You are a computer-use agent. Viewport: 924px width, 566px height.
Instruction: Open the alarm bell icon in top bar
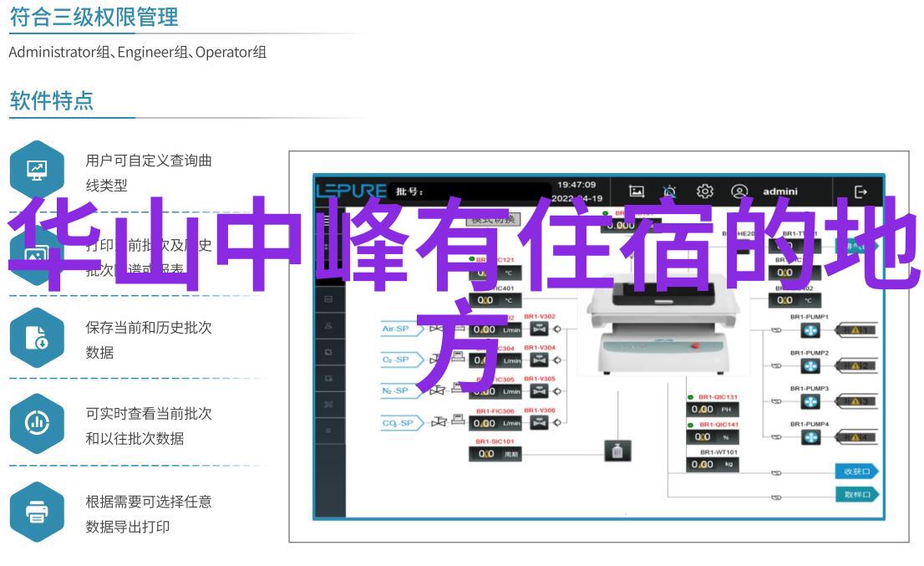tap(670, 191)
